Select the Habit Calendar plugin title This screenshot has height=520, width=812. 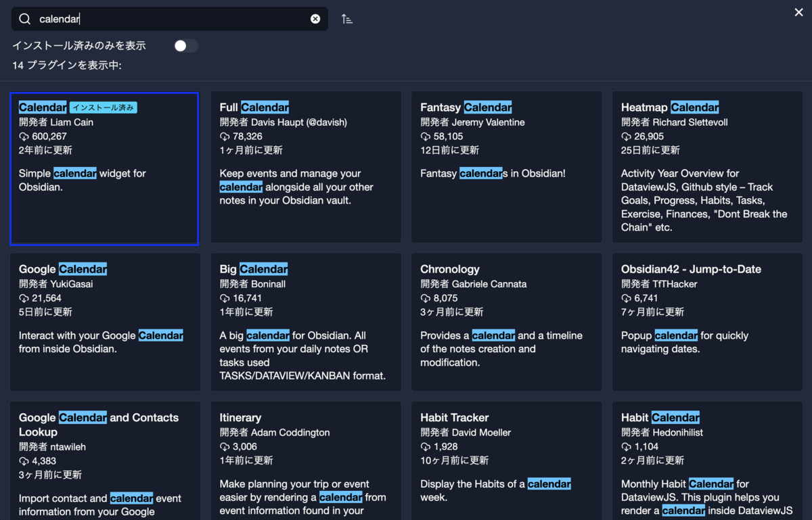660,418
